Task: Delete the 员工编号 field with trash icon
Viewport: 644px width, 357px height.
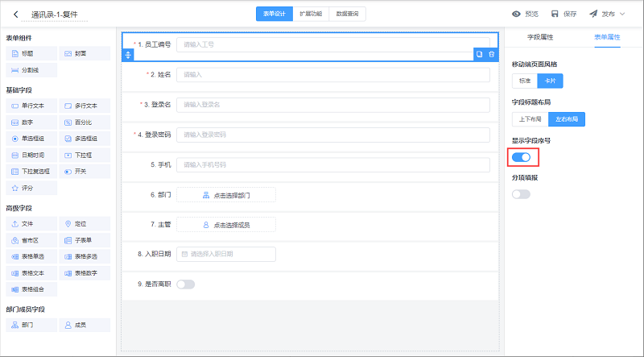Action: click(x=491, y=54)
